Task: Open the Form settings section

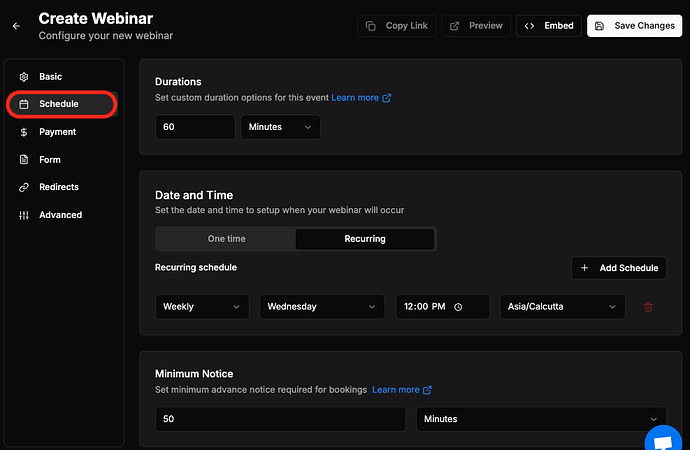Action: tap(62, 160)
